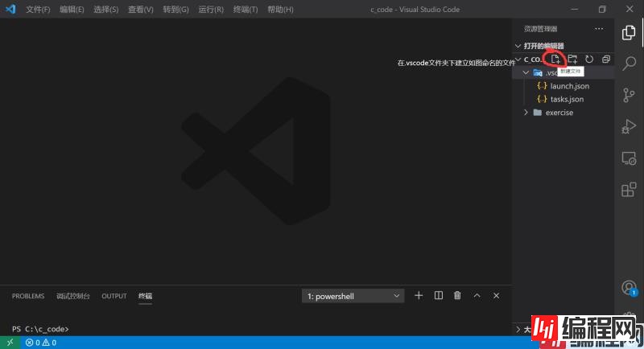Split the terminal panel
The width and height of the screenshot is (644, 349).
[439, 296]
